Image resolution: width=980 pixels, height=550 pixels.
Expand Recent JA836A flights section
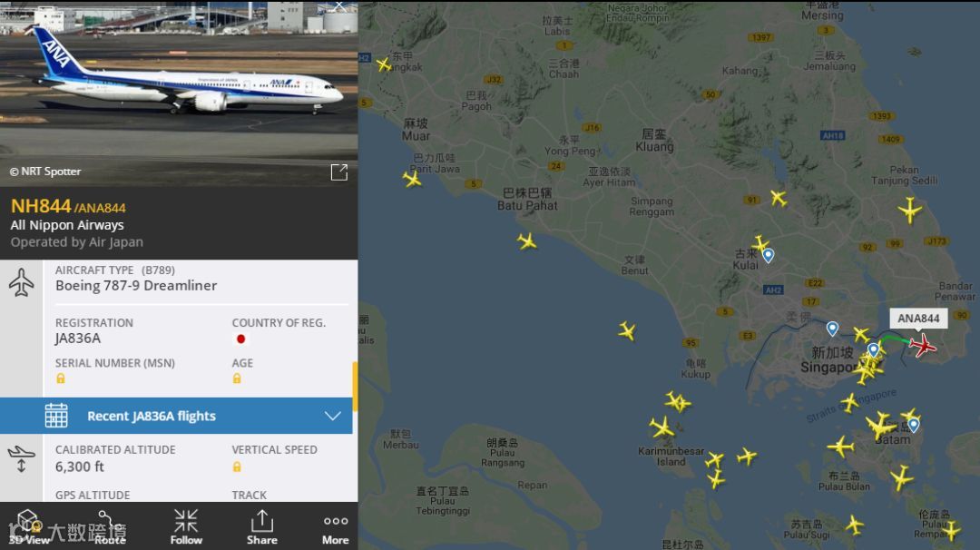pyautogui.click(x=176, y=416)
